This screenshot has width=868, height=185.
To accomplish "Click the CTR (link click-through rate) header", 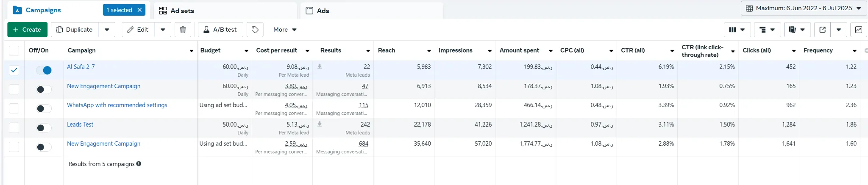I will pos(702,51).
